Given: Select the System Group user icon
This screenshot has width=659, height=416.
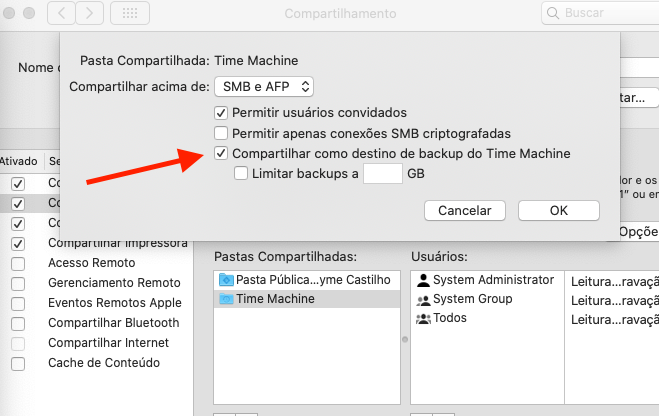Looking at the screenshot, I should coord(423,299).
